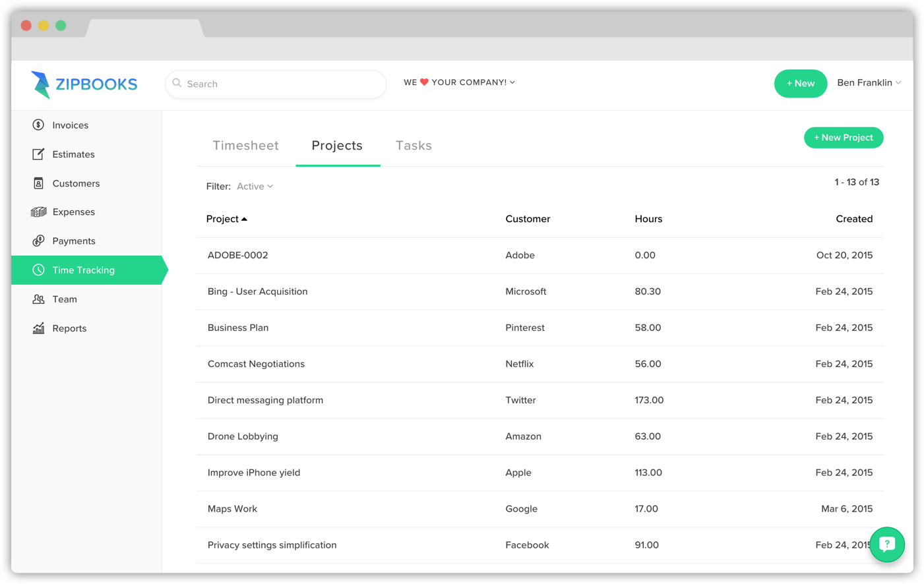Image resolution: width=924 pixels, height=584 pixels.
Task: Open the help chat bubble
Action: (x=886, y=544)
